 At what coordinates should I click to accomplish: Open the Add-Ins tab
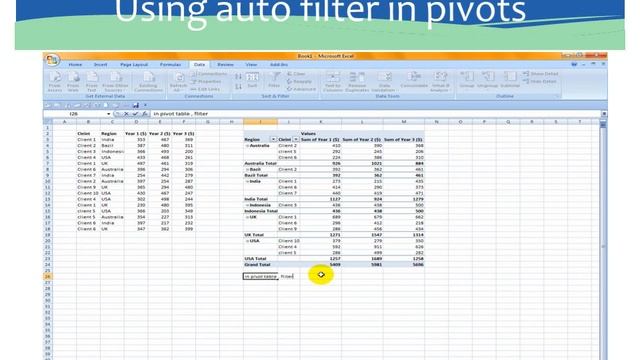tap(279, 64)
